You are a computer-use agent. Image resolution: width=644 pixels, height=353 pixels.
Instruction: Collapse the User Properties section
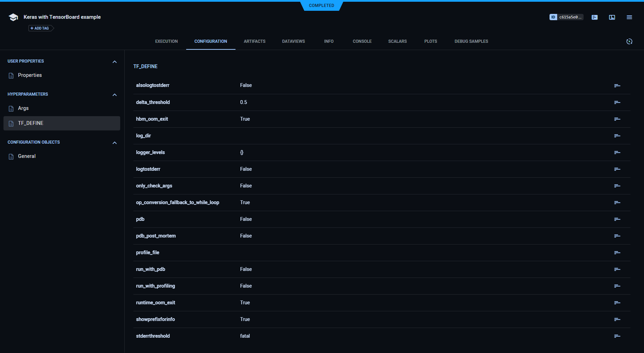(115, 62)
